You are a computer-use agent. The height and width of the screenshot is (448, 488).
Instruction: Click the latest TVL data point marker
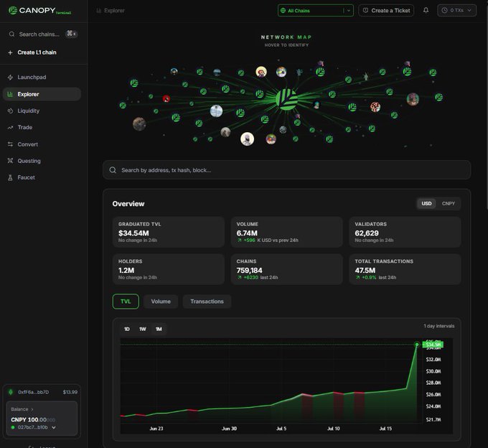click(417, 345)
